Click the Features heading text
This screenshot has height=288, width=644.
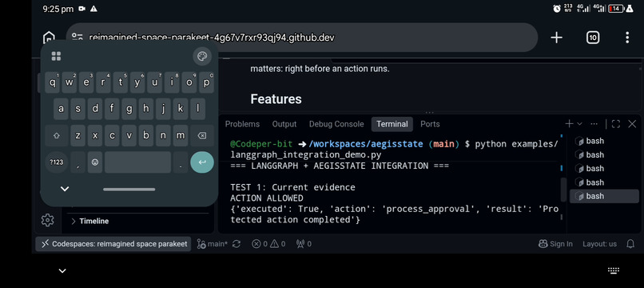click(276, 99)
